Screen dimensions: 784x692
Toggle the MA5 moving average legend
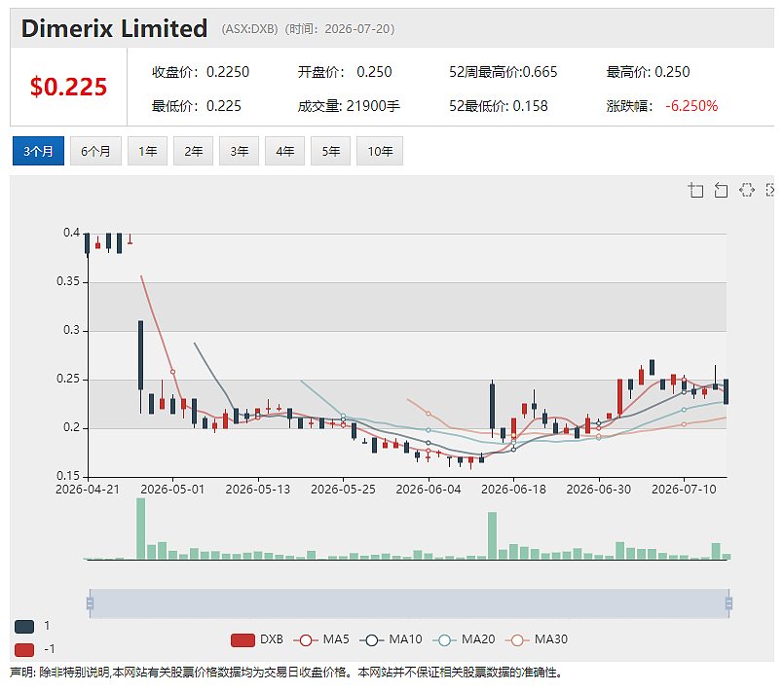[x=321, y=639]
